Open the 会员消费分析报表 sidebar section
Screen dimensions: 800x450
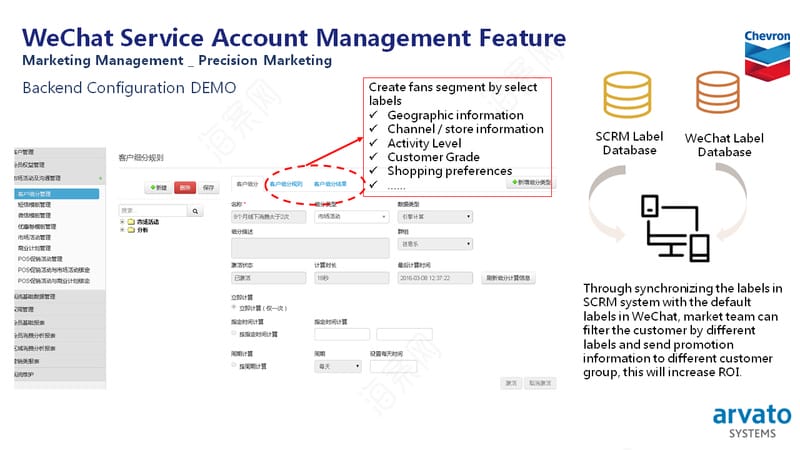click(x=59, y=335)
